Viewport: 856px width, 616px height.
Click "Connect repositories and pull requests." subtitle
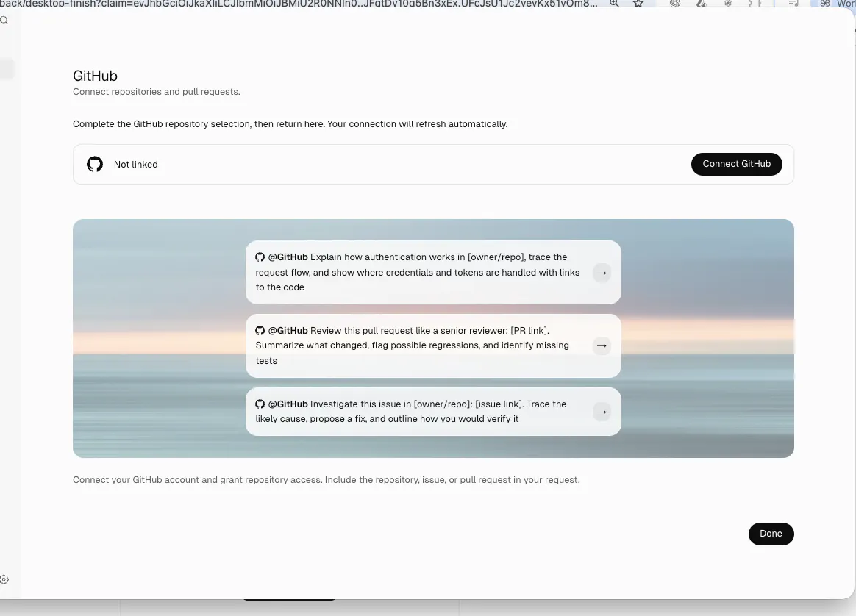pyautogui.click(x=156, y=92)
